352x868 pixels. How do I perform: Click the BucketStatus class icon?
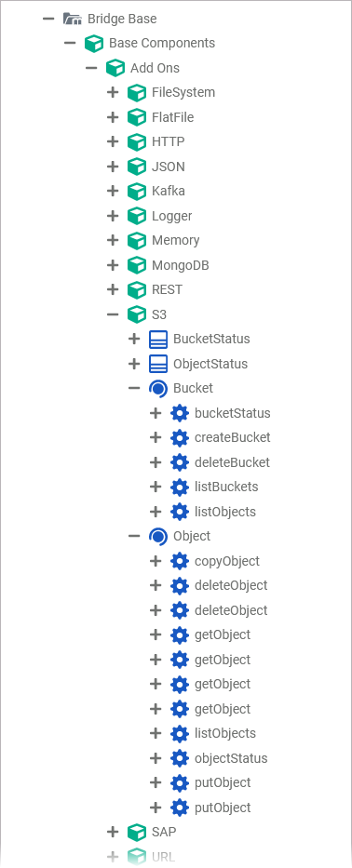point(158,339)
